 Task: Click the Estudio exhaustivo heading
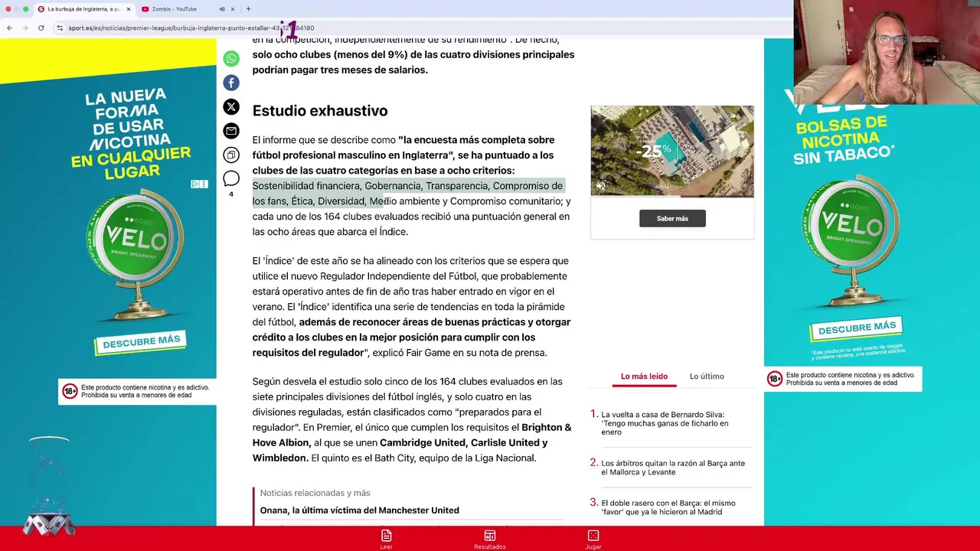click(320, 111)
